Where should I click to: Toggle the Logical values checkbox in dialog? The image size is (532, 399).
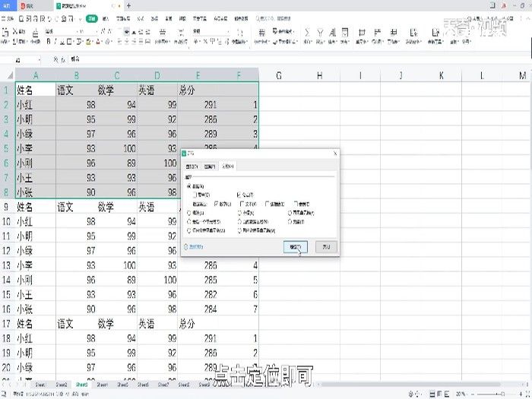(x=268, y=204)
